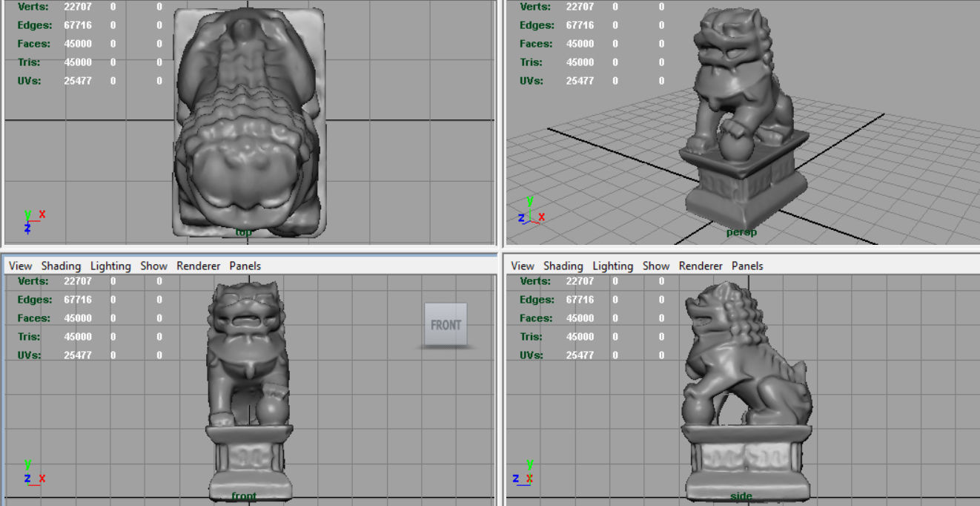Open View menu in the side viewport panel
Viewport: 980px width, 506px height.
[522, 266]
